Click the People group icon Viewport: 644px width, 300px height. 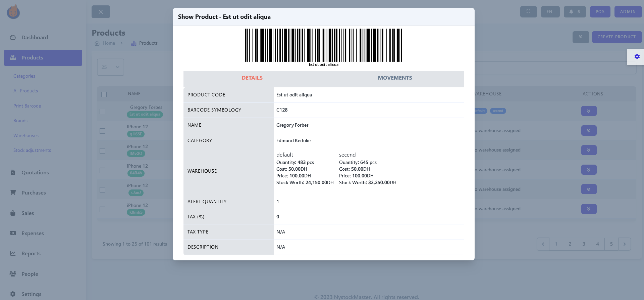coord(13,274)
